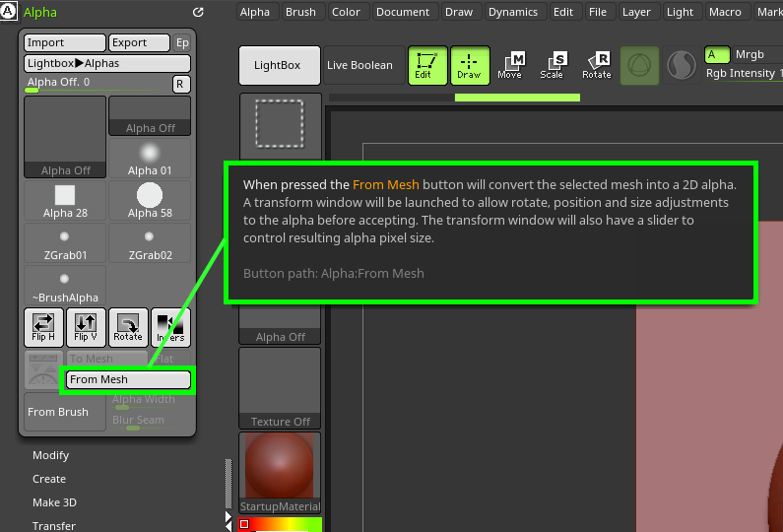Open the Document menu

pyautogui.click(x=403, y=12)
